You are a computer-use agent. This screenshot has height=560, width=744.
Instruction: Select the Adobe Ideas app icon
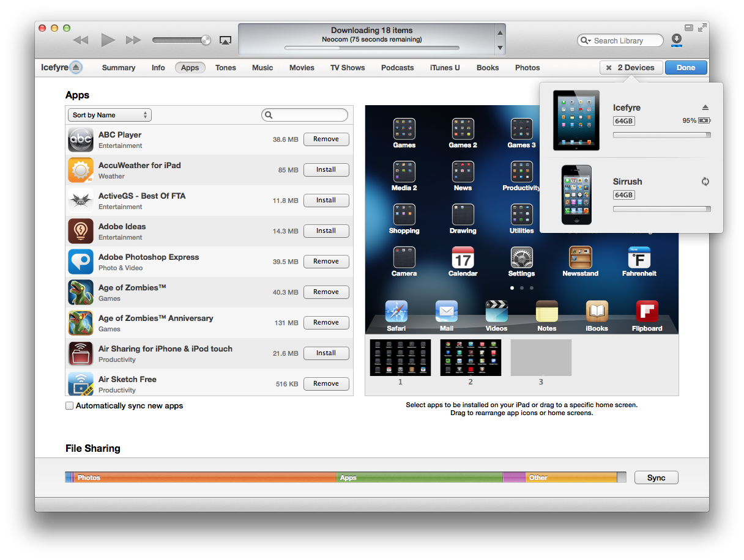[81, 231]
